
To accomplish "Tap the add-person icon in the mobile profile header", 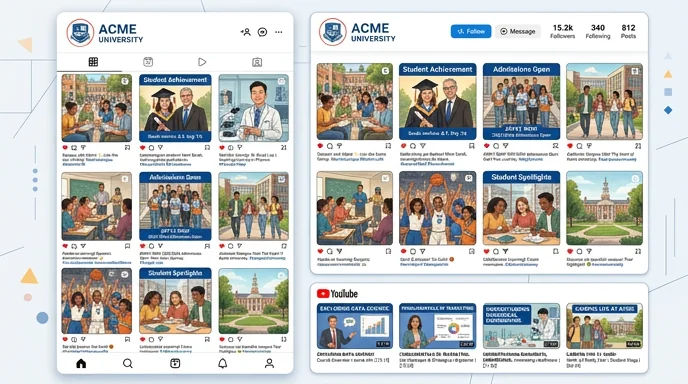I will click(x=245, y=32).
